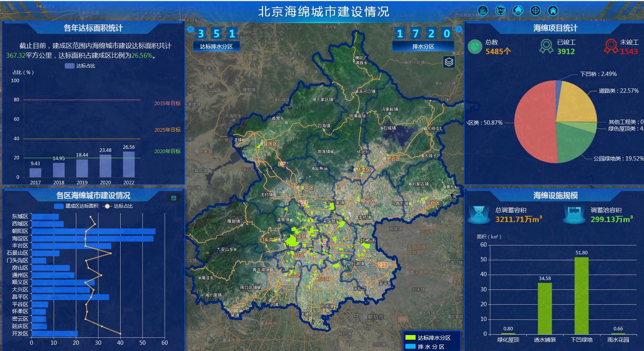Open the map layers stack icon
Screen dimensions: 644x351
coord(449,62)
